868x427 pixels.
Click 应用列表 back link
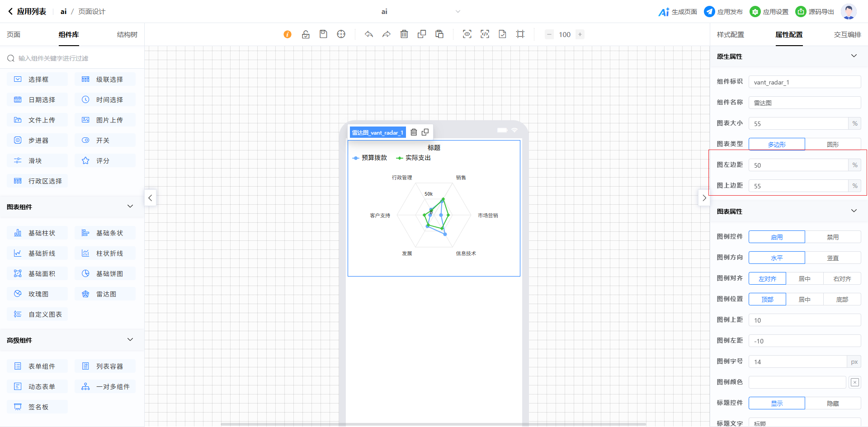(x=27, y=12)
